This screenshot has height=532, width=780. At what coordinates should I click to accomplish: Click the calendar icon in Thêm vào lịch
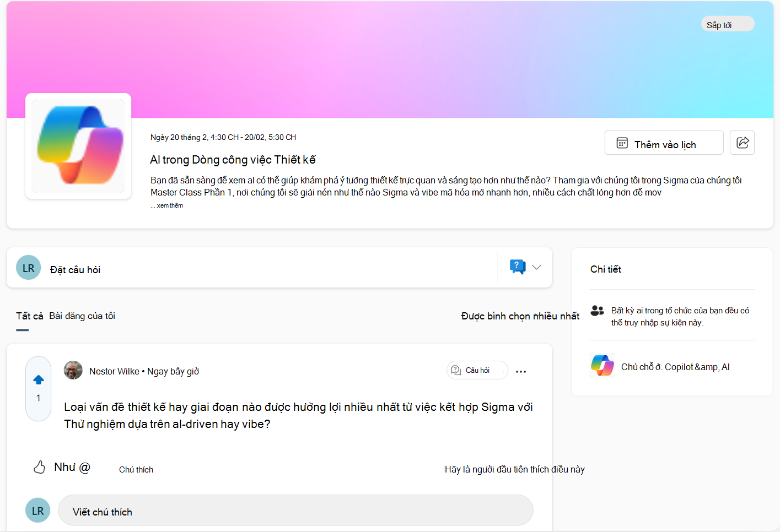(622, 143)
